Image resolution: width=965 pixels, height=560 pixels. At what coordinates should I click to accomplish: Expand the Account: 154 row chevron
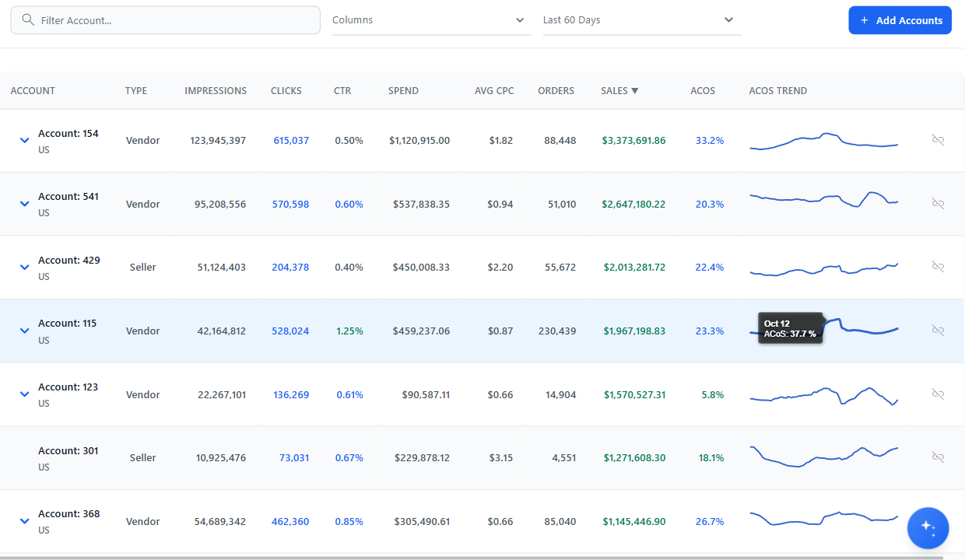(x=24, y=141)
